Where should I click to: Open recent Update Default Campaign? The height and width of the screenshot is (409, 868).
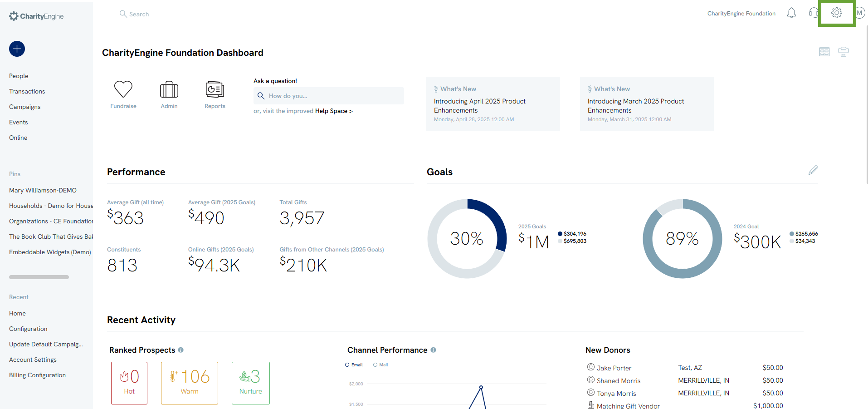pos(46,344)
